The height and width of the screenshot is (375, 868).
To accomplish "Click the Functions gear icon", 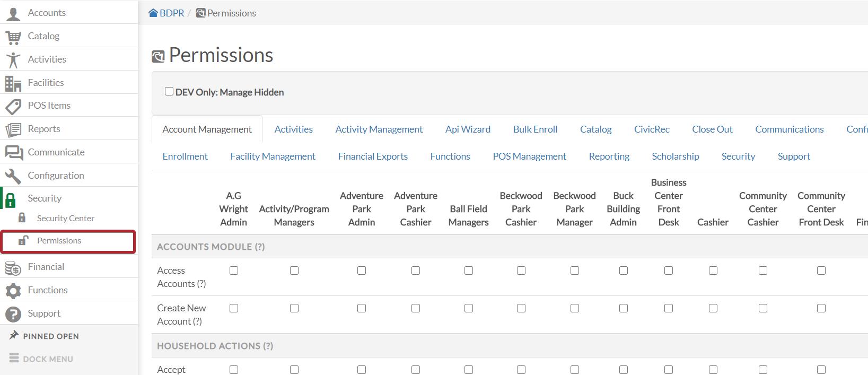I will click(x=13, y=291).
